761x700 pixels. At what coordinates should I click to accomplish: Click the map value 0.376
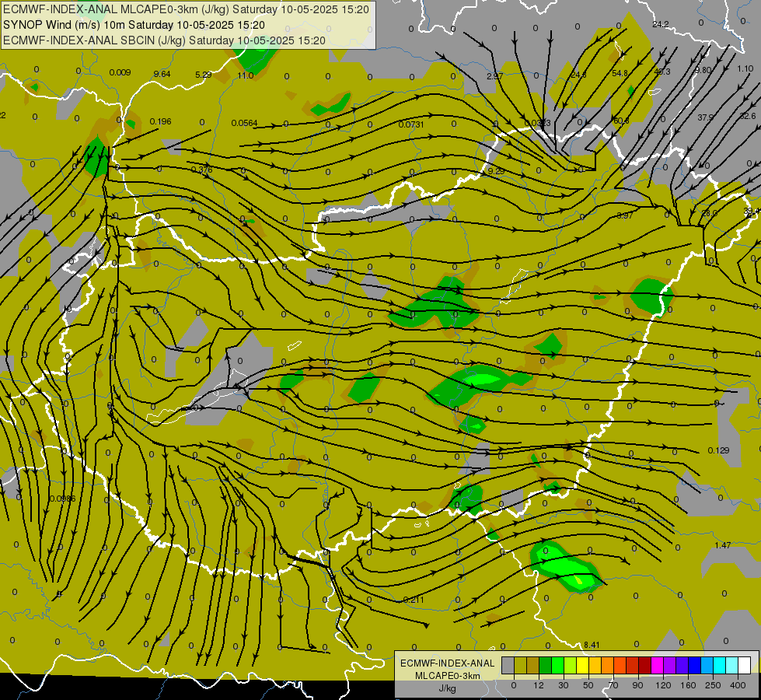click(x=201, y=170)
